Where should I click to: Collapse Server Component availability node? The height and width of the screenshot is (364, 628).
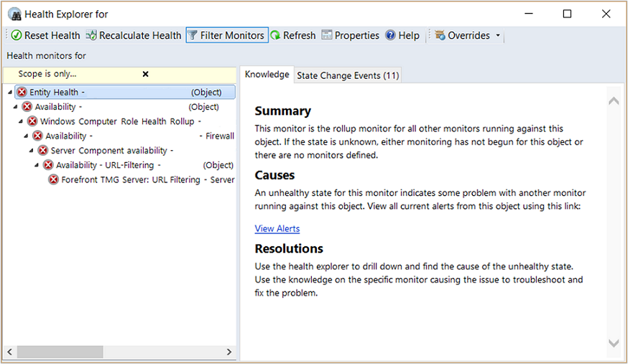[x=31, y=150]
